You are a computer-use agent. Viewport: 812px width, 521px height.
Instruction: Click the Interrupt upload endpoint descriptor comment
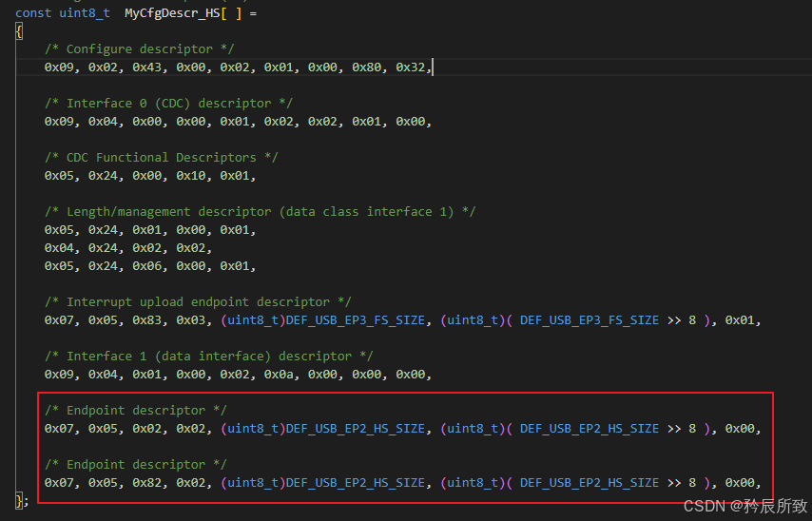coord(198,302)
